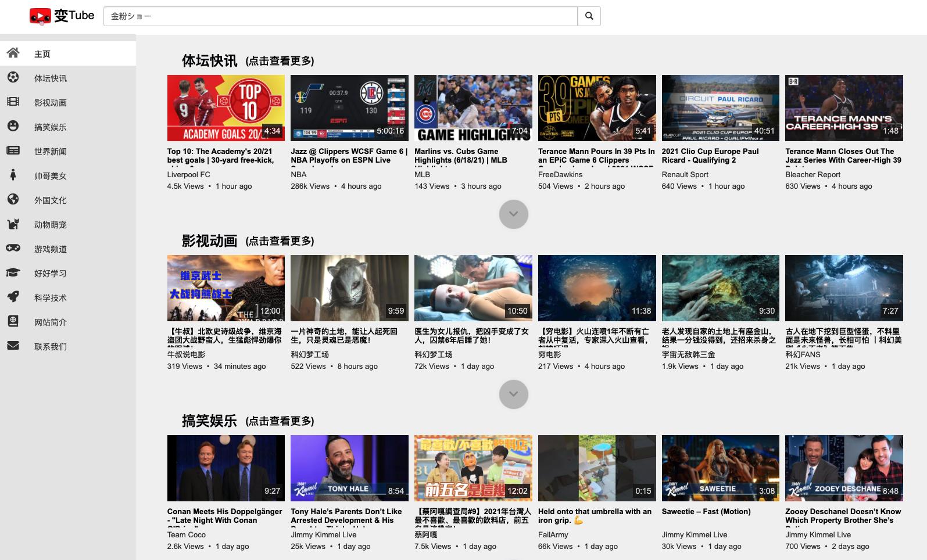Open the 7:27 sci-fi thumbnail
Viewport: 927px width, 560px height.
pyautogui.click(x=844, y=288)
